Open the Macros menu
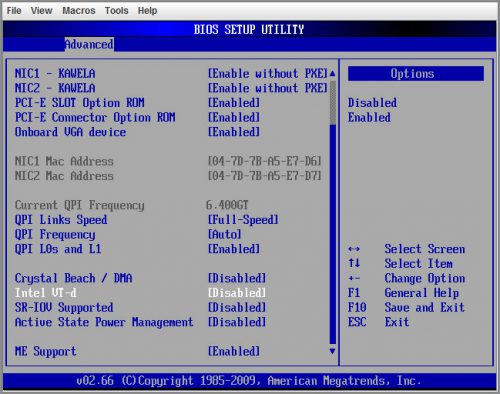Image resolution: width=500 pixels, height=394 pixels. (79, 11)
